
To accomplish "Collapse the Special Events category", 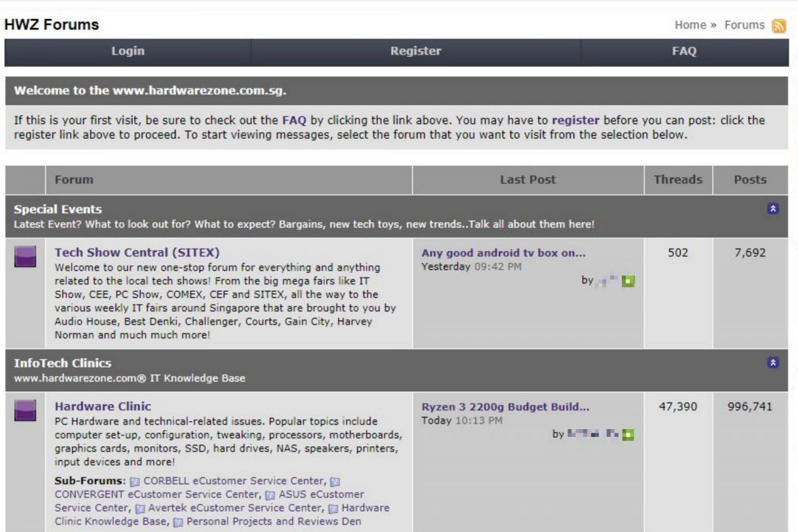I will [773, 209].
